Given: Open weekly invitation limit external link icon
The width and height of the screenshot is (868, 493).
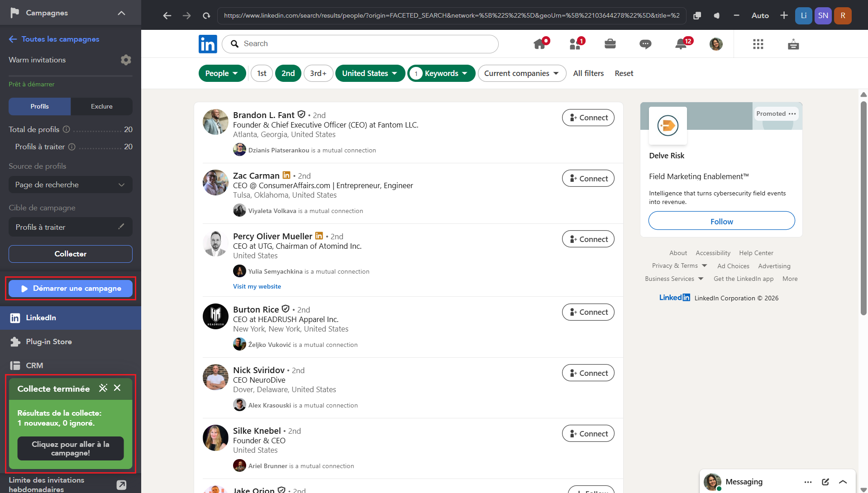Looking at the screenshot, I should pos(121,485).
